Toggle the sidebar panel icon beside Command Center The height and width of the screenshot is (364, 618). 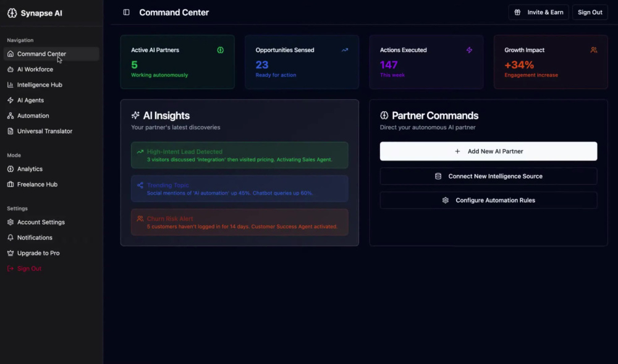point(126,12)
